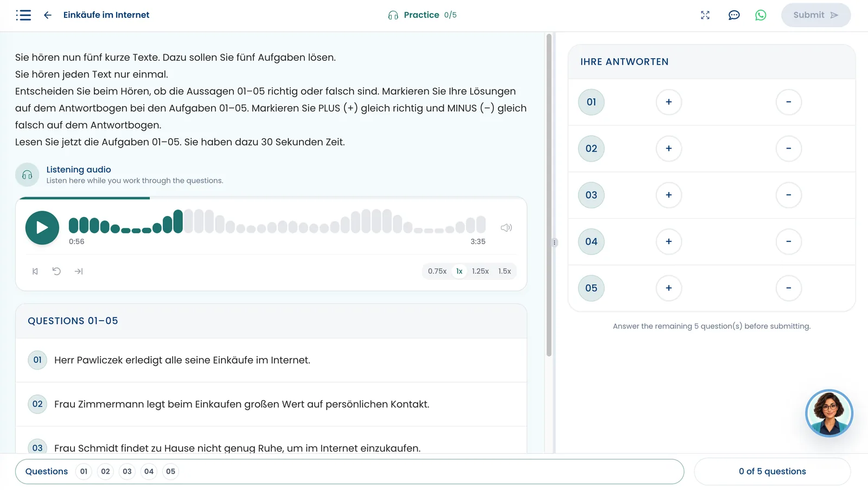Click the left panel vertical scrollbar
The height and width of the screenshot is (490, 868).
549,195
